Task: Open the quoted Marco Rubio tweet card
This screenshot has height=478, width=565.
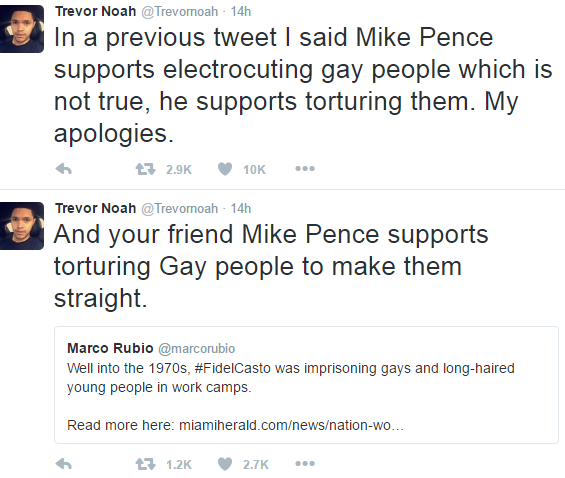Action: click(306, 385)
